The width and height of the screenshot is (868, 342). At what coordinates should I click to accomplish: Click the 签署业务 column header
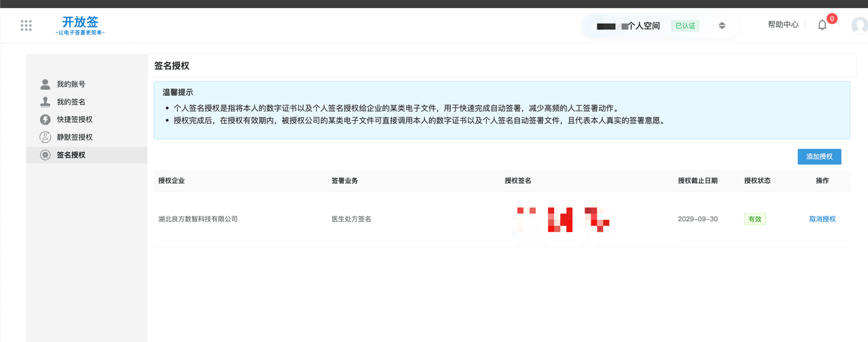[x=344, y=180]
